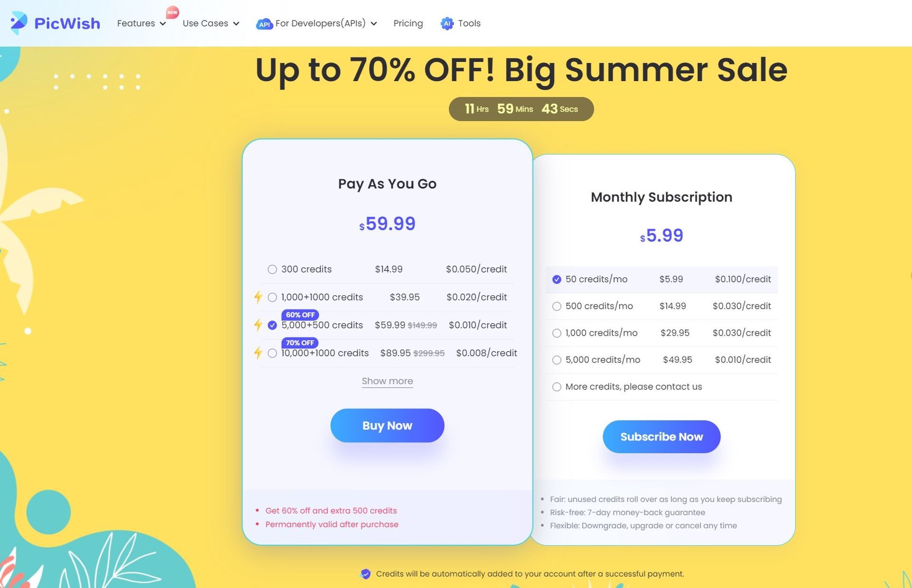Click the AI Tools icon in navbar
The width and height of the screenshot is (912, 588).
(446, 23)
